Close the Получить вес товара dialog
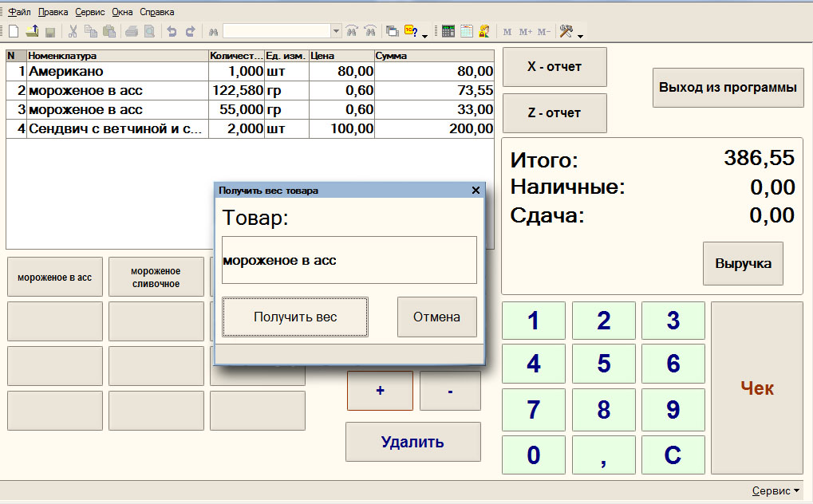 (x=476, y=191)
